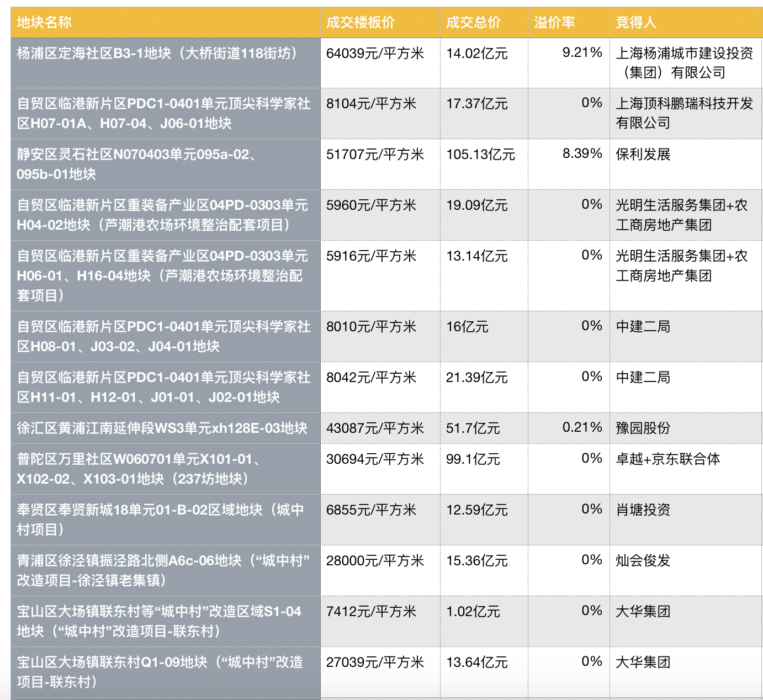Screen dimensions: 763x700
Task: Select the 8104元/平方米 floor price
Action: 372,104
